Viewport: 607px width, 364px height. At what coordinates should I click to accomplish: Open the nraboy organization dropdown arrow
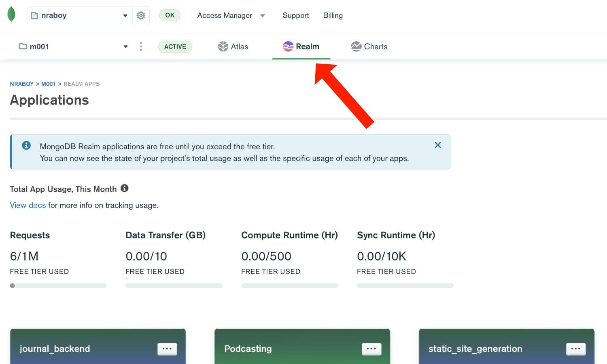coord(125,15)
